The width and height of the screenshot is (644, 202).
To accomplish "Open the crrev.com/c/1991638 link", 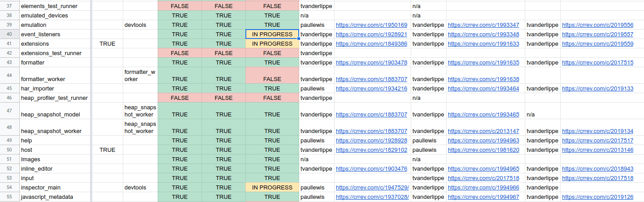I will click(x=484, y=79).
